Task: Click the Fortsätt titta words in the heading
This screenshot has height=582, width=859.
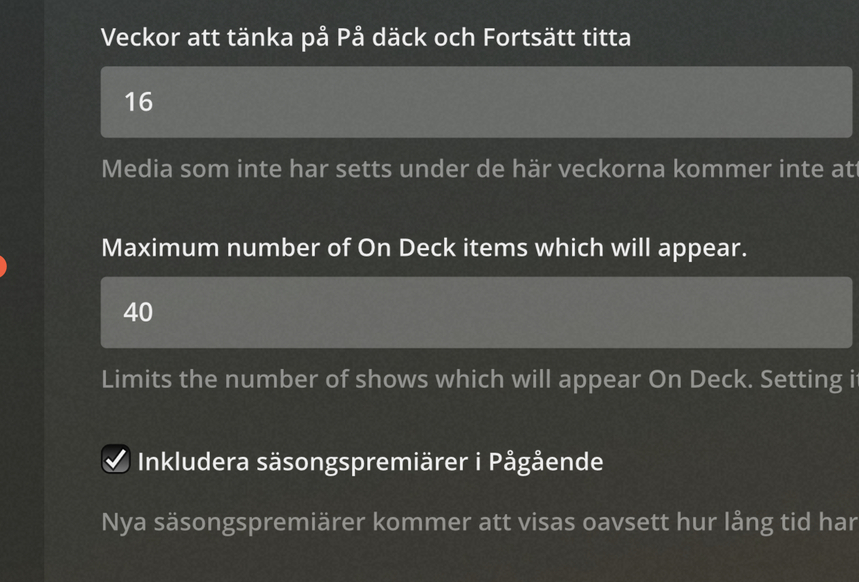Action: coord(557,38)
